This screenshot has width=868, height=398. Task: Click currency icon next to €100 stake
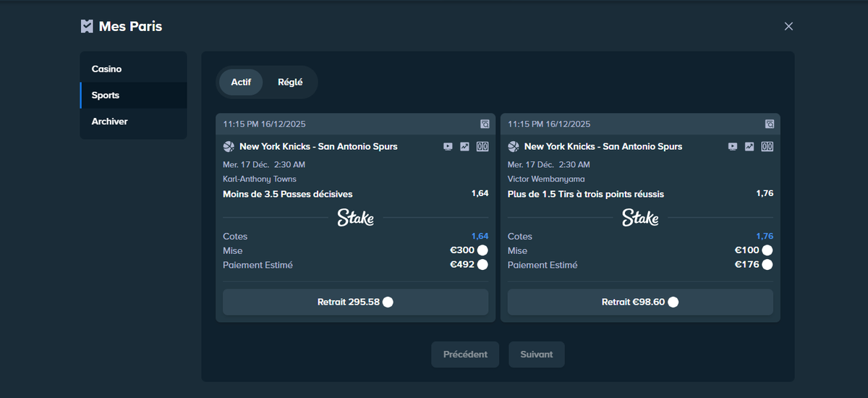point(767,250)
